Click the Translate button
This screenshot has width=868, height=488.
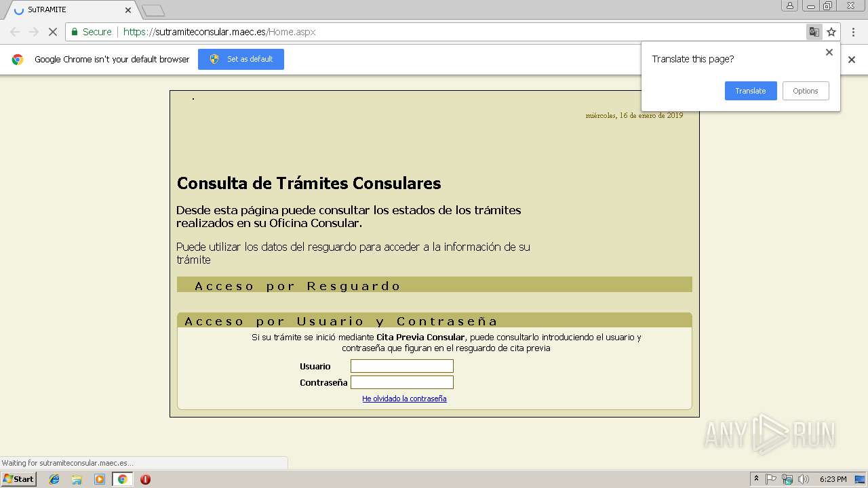pyautogui.click(x=751, y=91)
